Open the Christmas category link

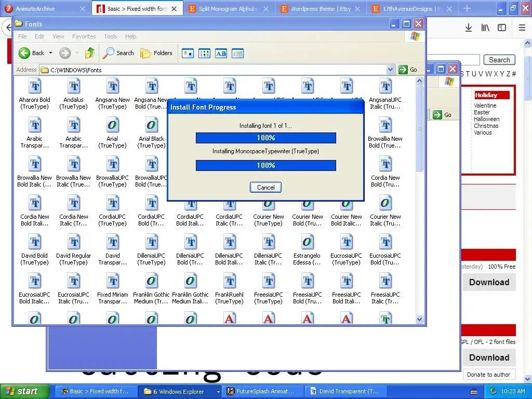point(486,126)
